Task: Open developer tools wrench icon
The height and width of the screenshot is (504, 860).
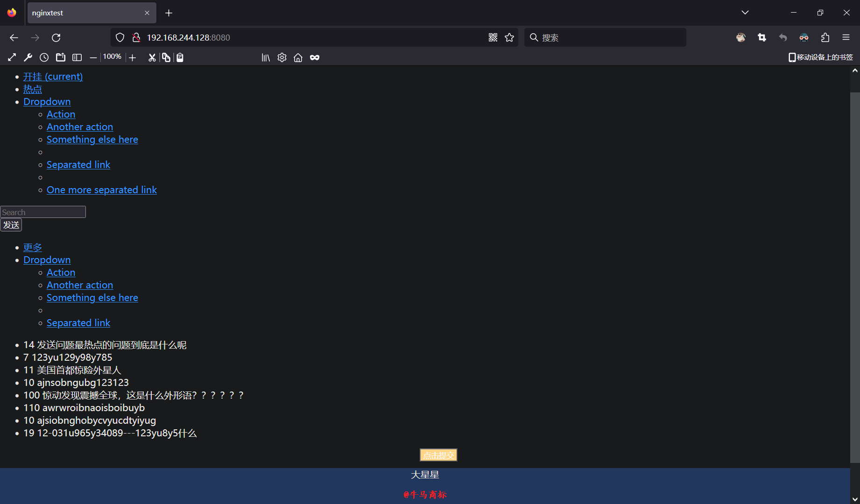Action: click(28, 57)
